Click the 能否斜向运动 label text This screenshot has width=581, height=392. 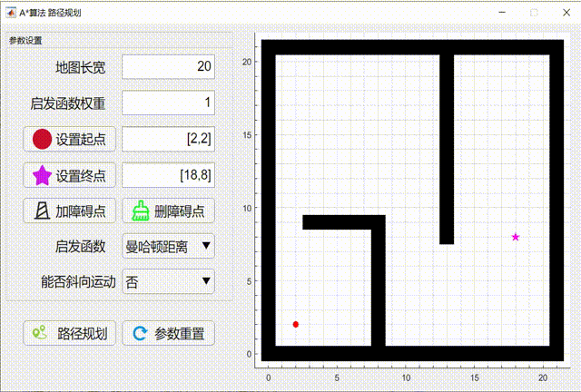coord(78,282)
